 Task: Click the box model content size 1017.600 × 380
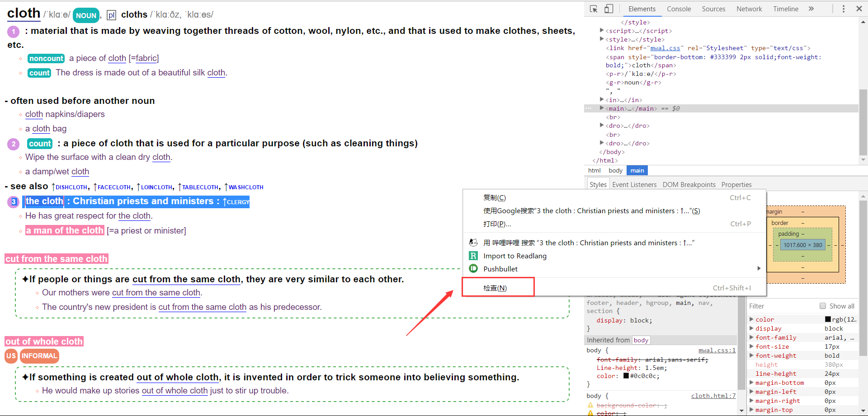803,245
